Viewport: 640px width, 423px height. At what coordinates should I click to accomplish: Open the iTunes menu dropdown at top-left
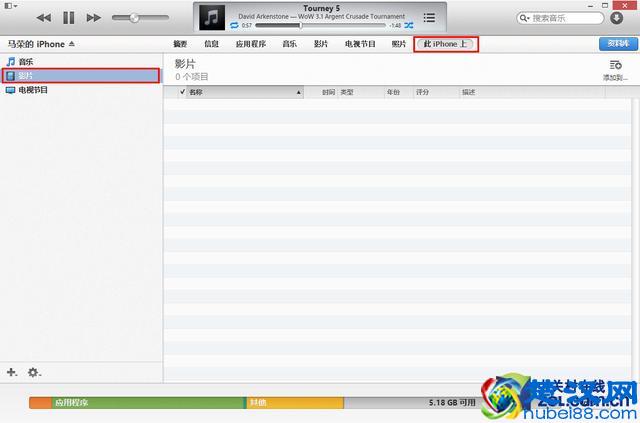point(11,6)
